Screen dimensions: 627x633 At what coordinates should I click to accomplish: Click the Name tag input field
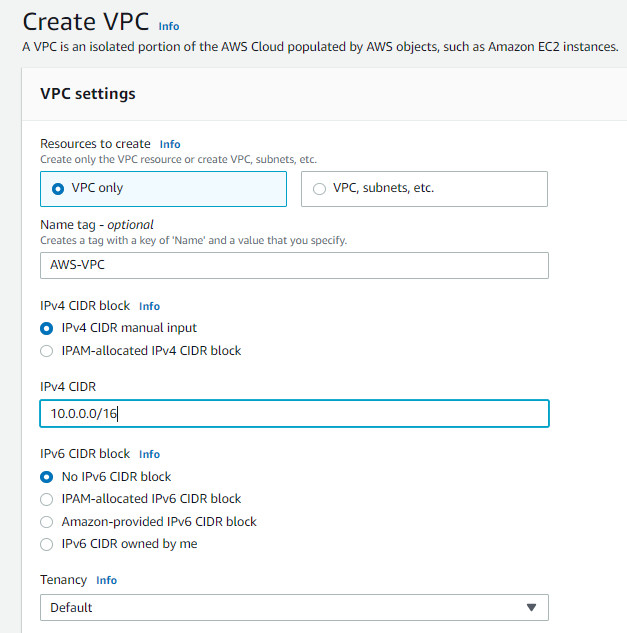coord(294,265)
